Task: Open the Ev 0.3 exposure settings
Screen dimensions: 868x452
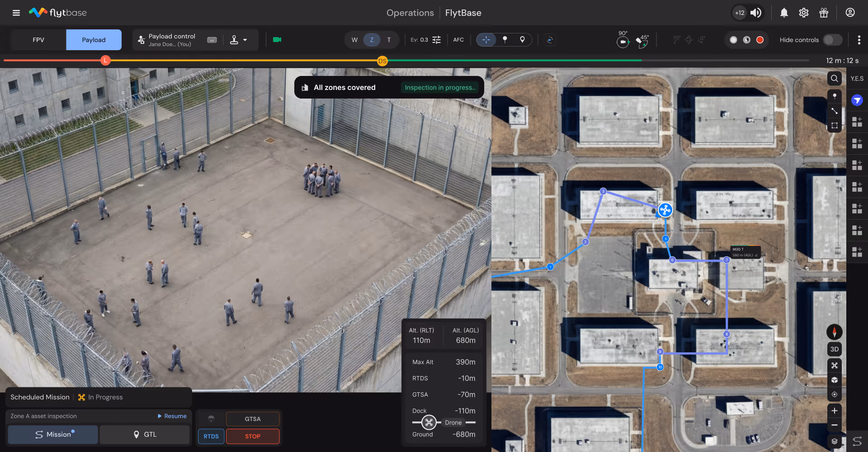Action: click(x=425, y=40)
